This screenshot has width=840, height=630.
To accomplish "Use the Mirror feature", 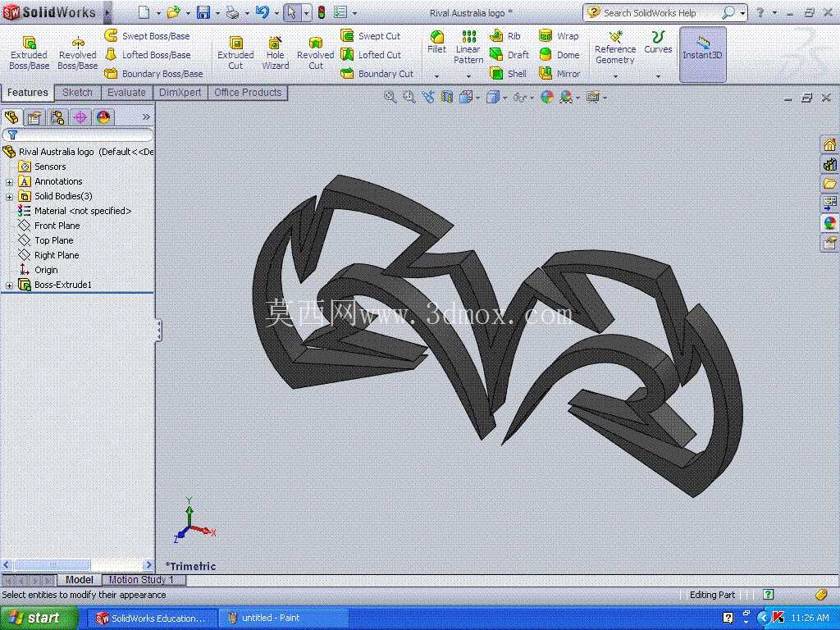I will (x=559, y=73).
